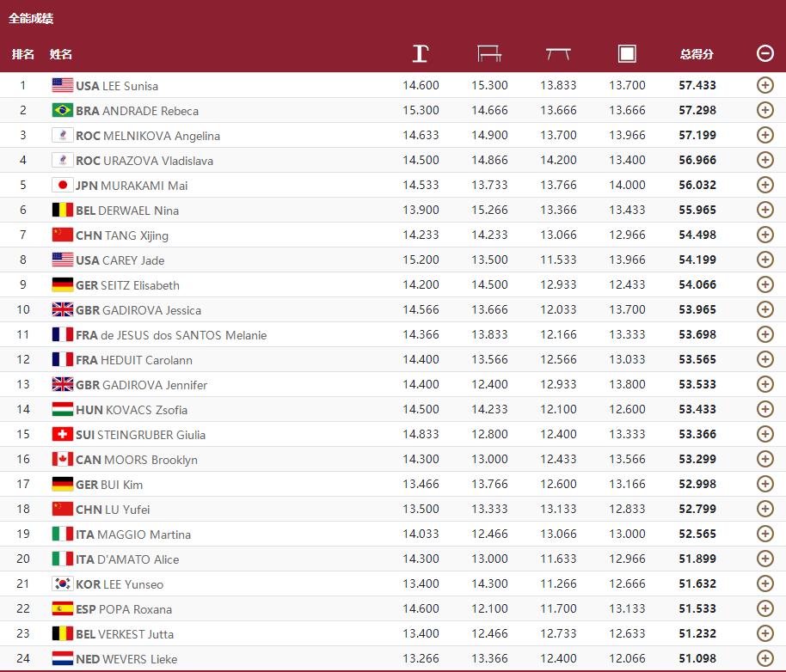Expand details for ANDRADE Rebeca row
The image size is (786, 672).
765,110
